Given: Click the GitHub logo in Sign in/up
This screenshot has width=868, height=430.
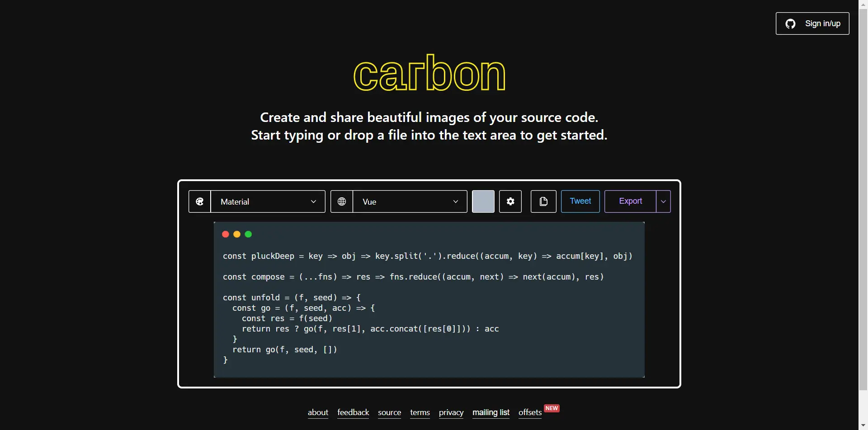Looking at the screenshot, I should click(x=791, y=23).
